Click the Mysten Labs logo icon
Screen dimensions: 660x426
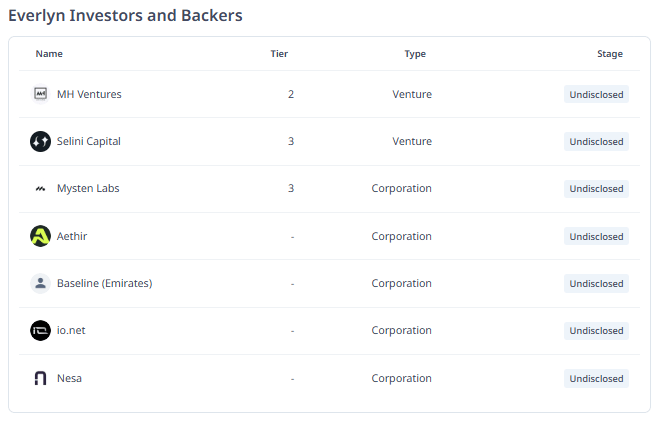point(40,188)
